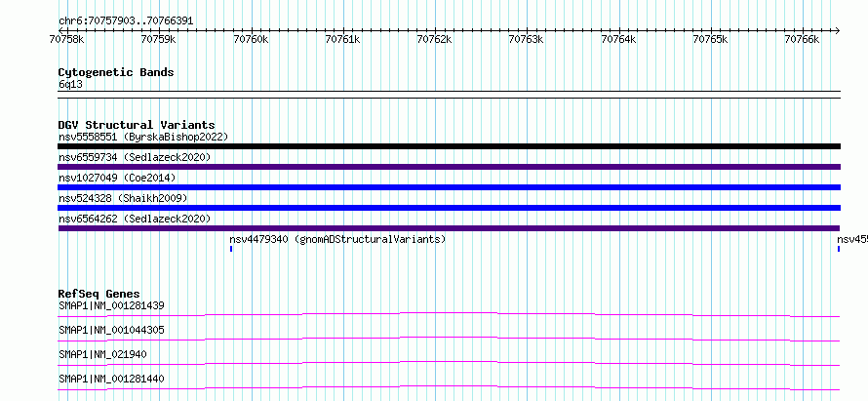
Task: Click the nsv6564262 purple variant bar
Action: [x=449, y=228]
